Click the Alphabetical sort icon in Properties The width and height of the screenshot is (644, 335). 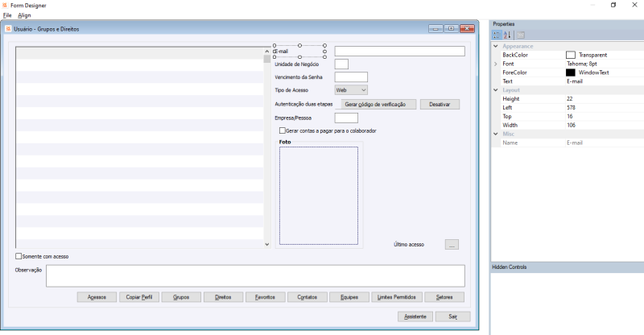click(507, 35)
